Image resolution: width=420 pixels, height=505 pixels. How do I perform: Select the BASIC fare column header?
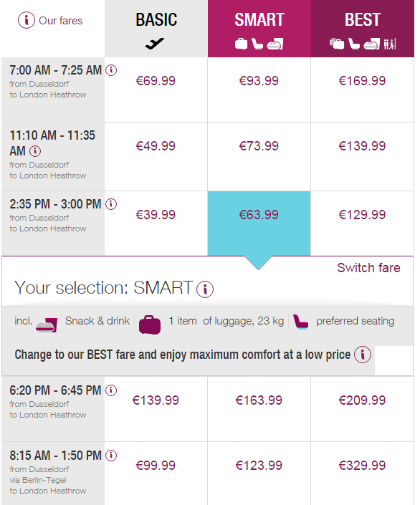tap(156, 29)
